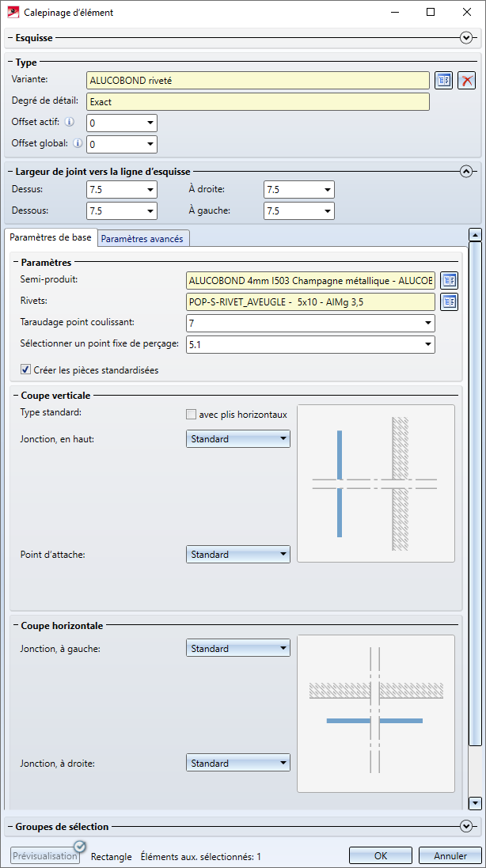
Task: Click the vertical scrollbar thumb
Action: click(x=475, y=494)
